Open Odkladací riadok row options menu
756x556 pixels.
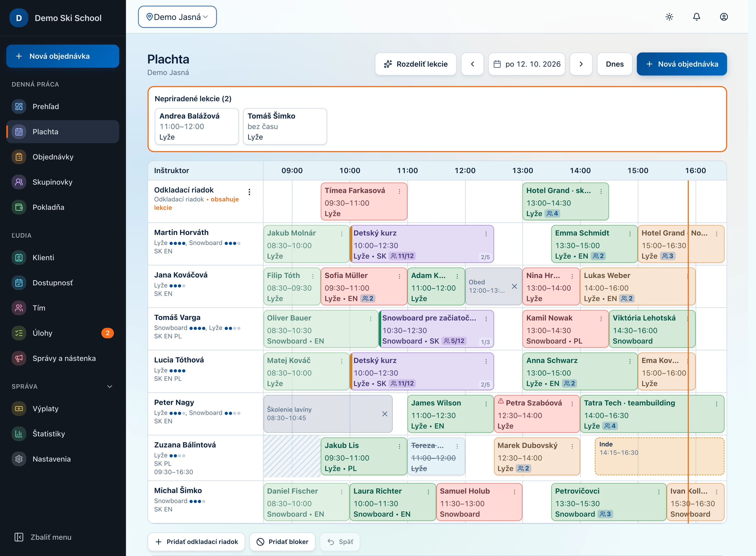(249, 192)
